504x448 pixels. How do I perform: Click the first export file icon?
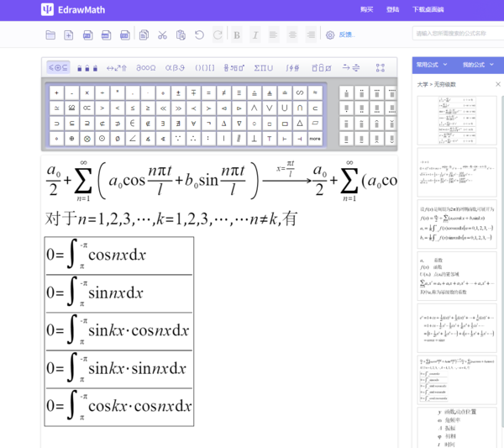point(87,34)
